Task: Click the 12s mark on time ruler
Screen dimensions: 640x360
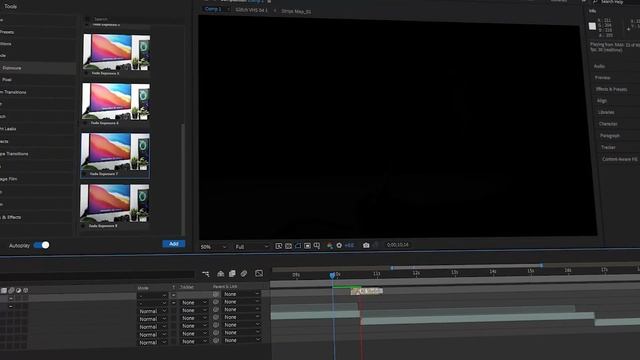Action: [x=416, y=273]
